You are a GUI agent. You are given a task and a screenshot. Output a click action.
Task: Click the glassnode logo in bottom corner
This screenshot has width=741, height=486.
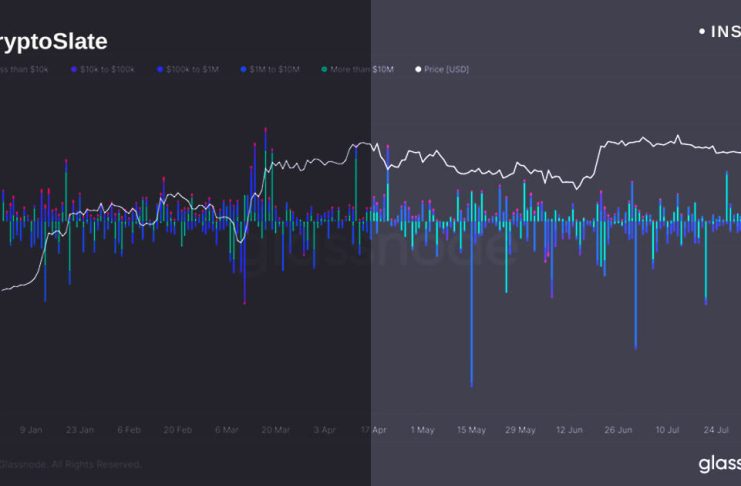(718, 463)
